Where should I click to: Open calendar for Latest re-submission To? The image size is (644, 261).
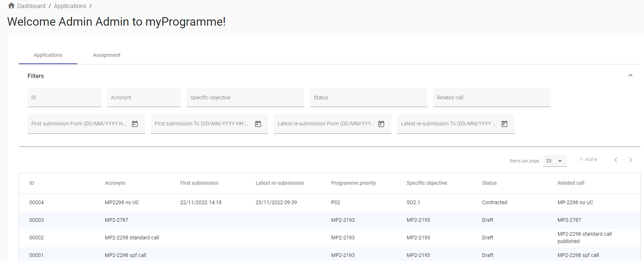click(504, 124)
